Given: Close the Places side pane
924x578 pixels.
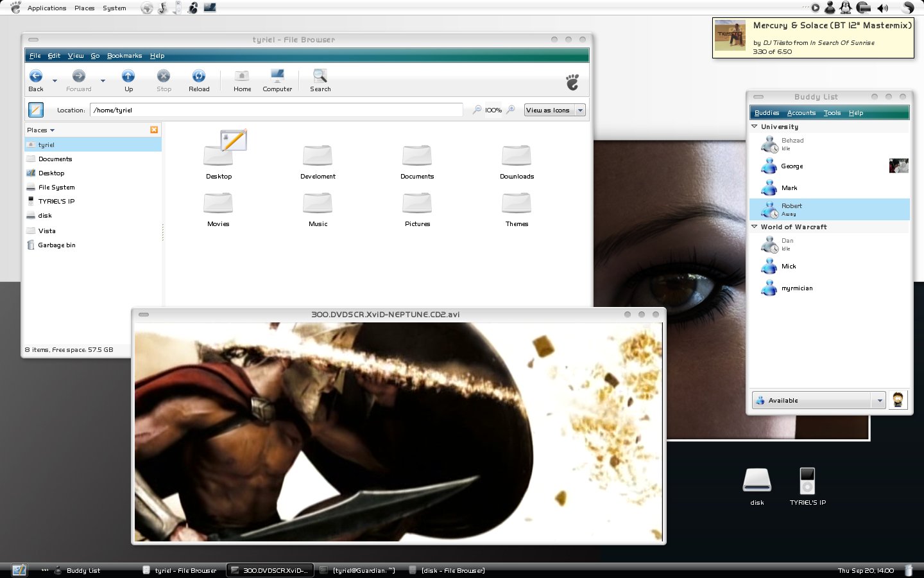Looking at the screenshot, I should pyautogui.click(x=154, y=130).
